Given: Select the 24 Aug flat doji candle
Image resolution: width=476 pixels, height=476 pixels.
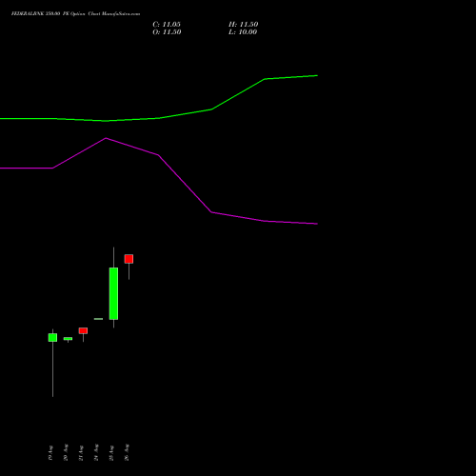Looking at the screenshot, I should [98, 319].
